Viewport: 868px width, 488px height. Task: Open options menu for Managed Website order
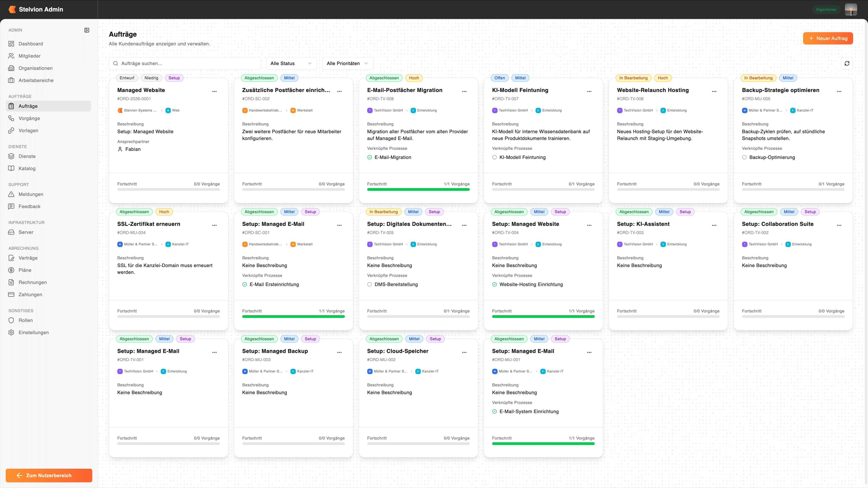pyautogui.click(x=214, y=91)
